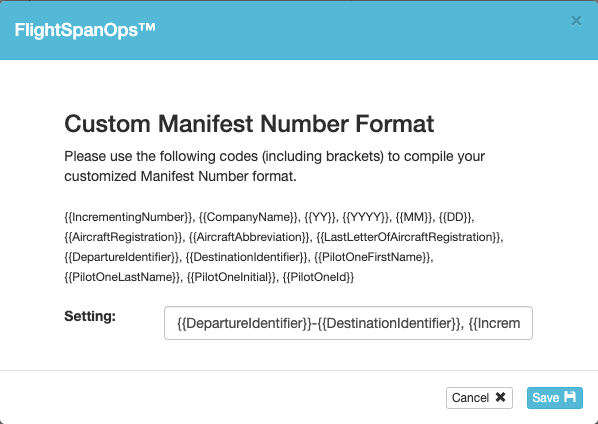This screenshot has width=598, height=424.
Task: Focus the Setting format input field
Action: point(348,323)
